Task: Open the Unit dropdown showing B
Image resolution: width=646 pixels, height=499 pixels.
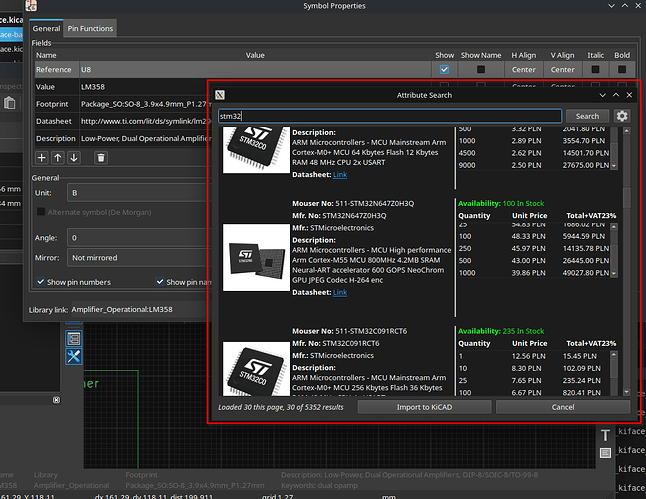Action: pos(138,193)
